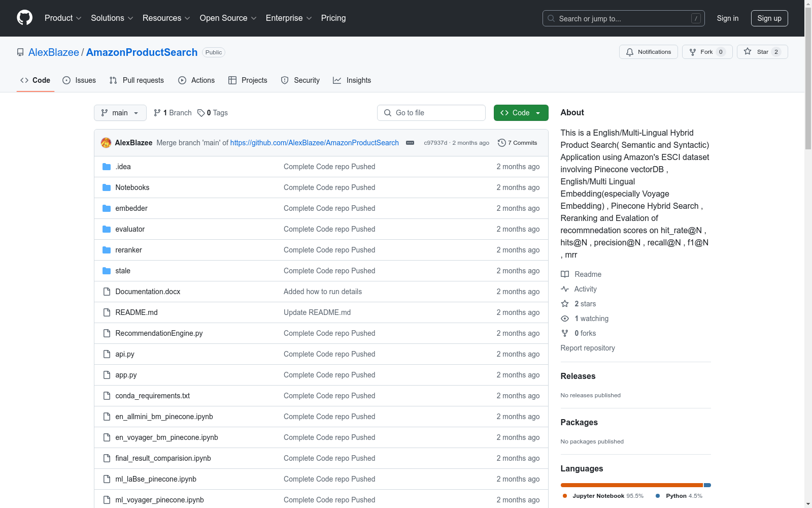This screenshot has width=812, height=508.
Task: Click the repository icon beside AlexBlazee
Action: pyautogui.click(x=20, y=52)
